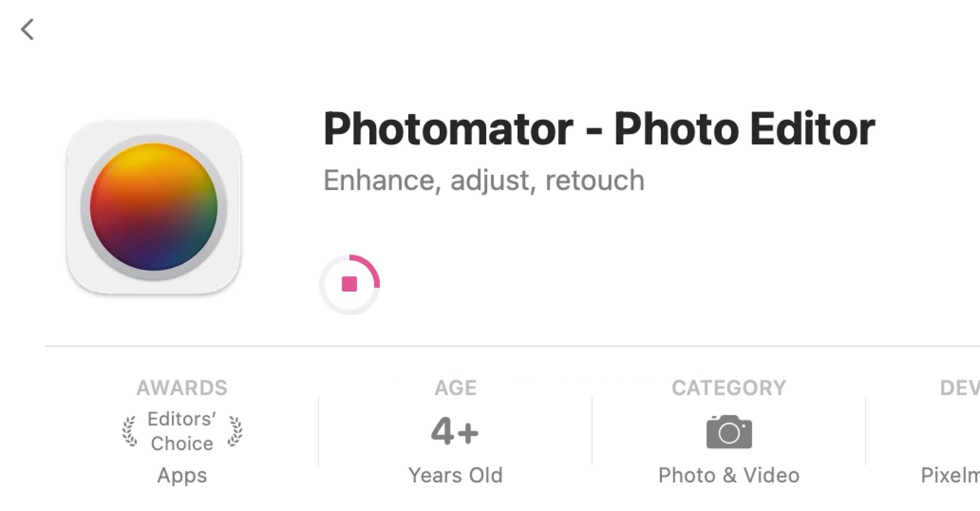Screen dimensions: 980x511
Task: Click the Photomator - Photo Editor title
Action: [x=599, y=129]
